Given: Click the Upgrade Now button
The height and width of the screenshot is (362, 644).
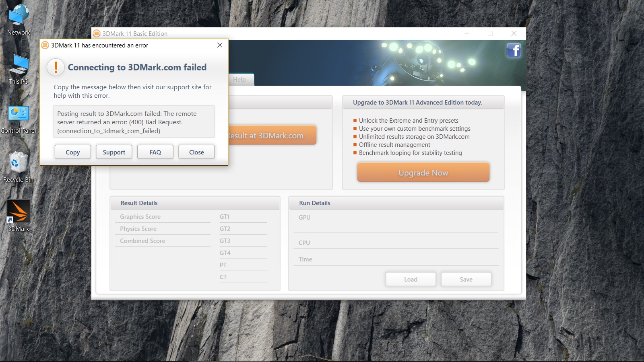Looking at the screenshot, I should pos(423,173).
